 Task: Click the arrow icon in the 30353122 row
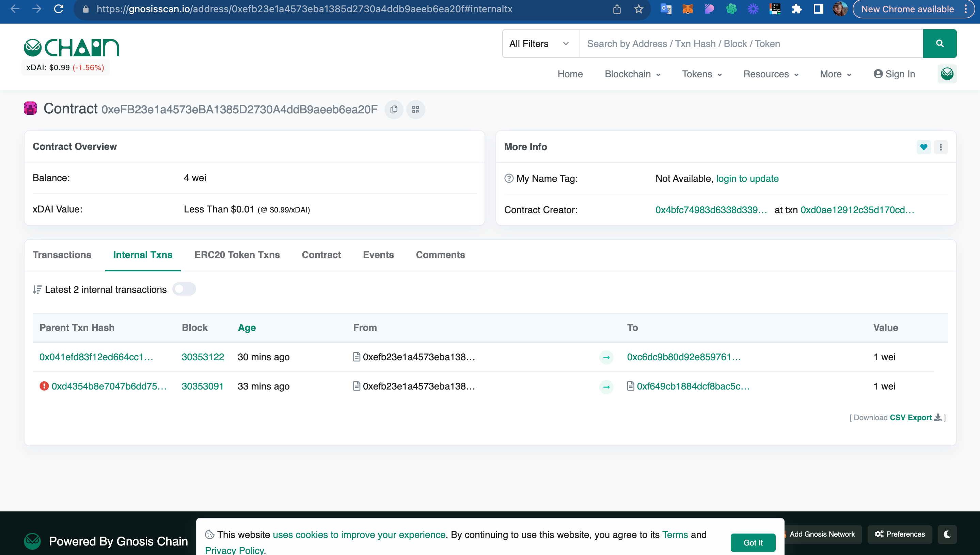coord(606,357)
